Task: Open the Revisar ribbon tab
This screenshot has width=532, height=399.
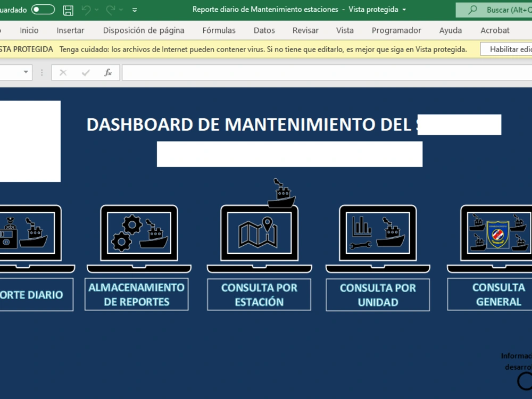Action: pyautogui.click(x=305, y=30)
